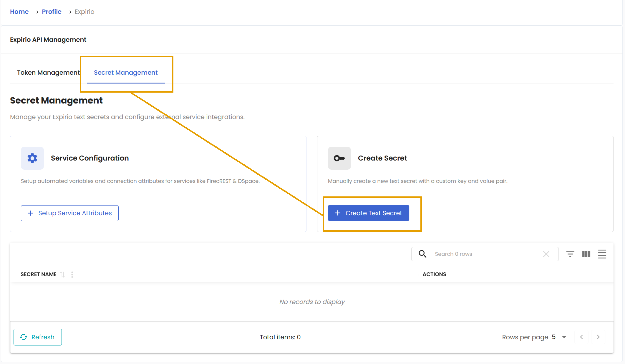Open the table filter icon
625x364 pixels.
[570, 254]
